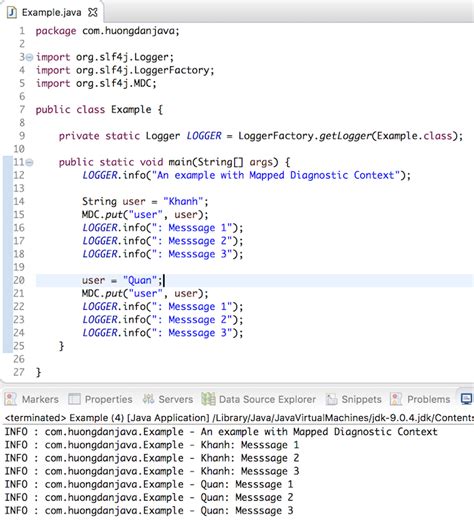Screen dimensions: 474x521
Task: Click the Java file icon on Example.java tab
Action: coord(12,13)
